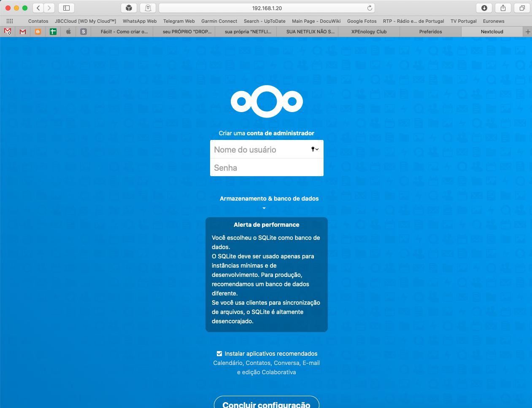Open the Blogger pinned tab
This screenshot has height=408, width=532.
pos(38,32)
